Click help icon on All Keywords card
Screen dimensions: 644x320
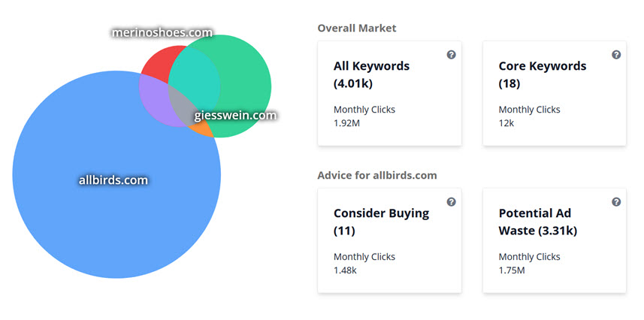click(451, 55)
